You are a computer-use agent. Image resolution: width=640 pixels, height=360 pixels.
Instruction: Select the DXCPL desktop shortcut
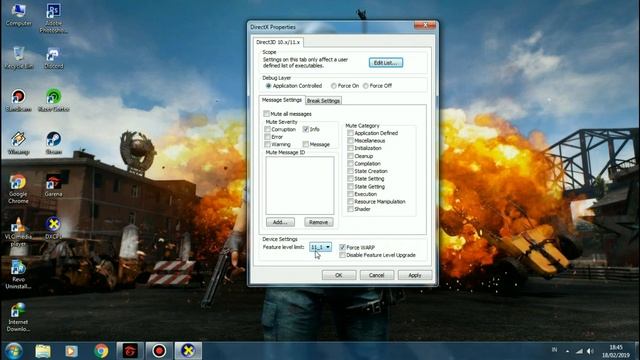click(53, 228)
